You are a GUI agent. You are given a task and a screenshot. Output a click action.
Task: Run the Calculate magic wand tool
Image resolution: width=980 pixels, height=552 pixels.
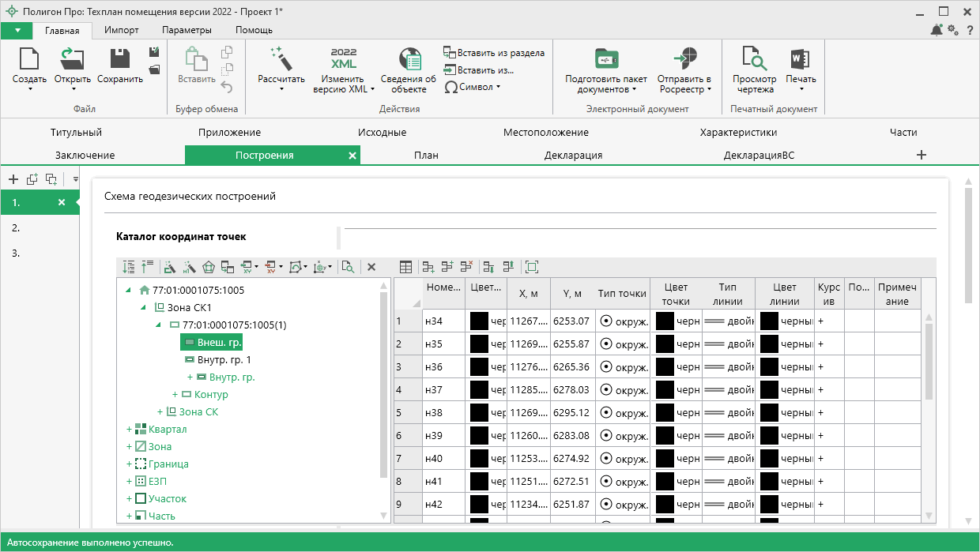pos(281,59)
